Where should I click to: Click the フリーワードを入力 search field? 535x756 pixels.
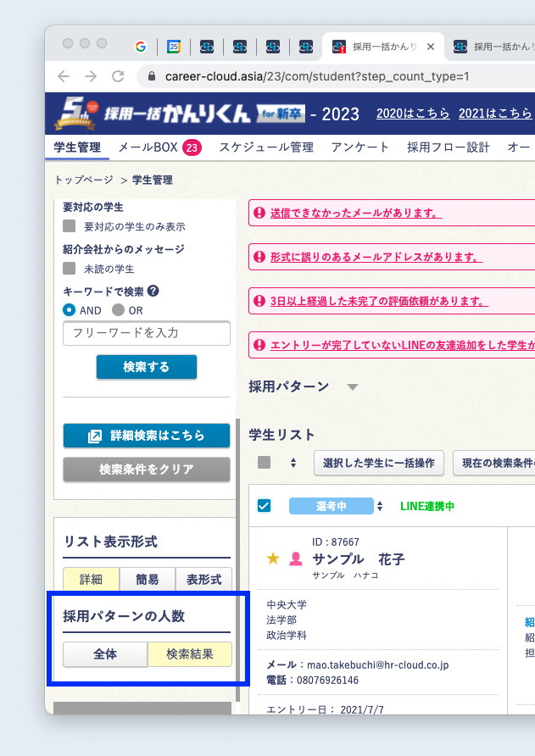[x=147, y=333]
